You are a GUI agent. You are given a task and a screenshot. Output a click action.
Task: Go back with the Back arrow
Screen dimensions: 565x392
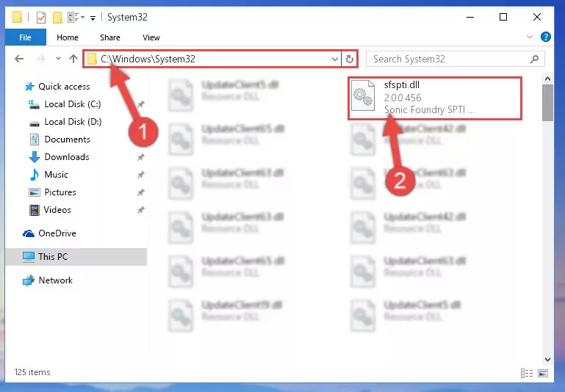pos(19,59)
